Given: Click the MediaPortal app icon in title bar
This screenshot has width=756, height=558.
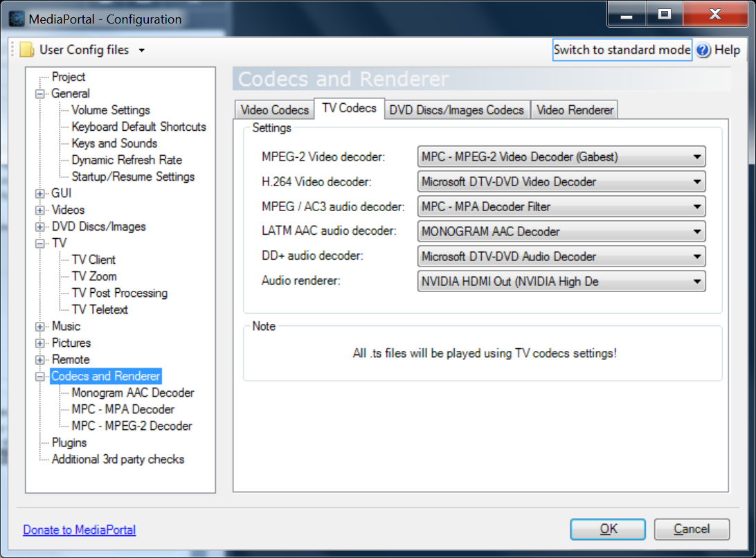Looking at the screenshot, I should point(17,19).
